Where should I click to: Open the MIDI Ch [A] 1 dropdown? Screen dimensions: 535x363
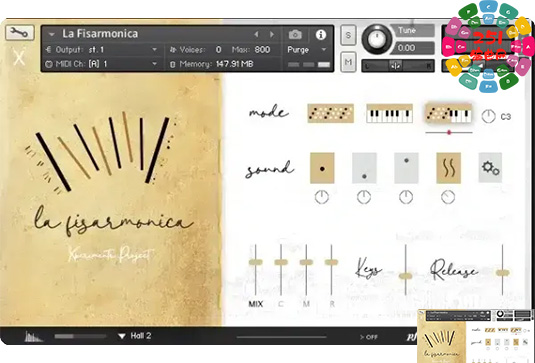pyautogui.click(x=101, y=64)
